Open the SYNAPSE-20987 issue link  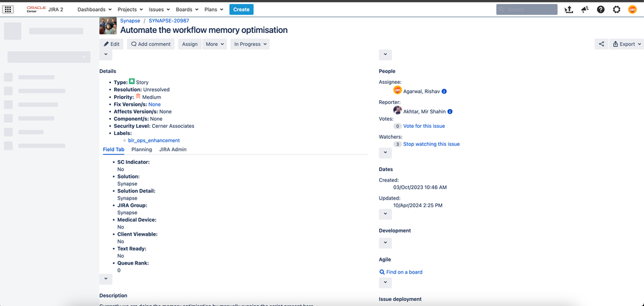(x=169, y=20)
